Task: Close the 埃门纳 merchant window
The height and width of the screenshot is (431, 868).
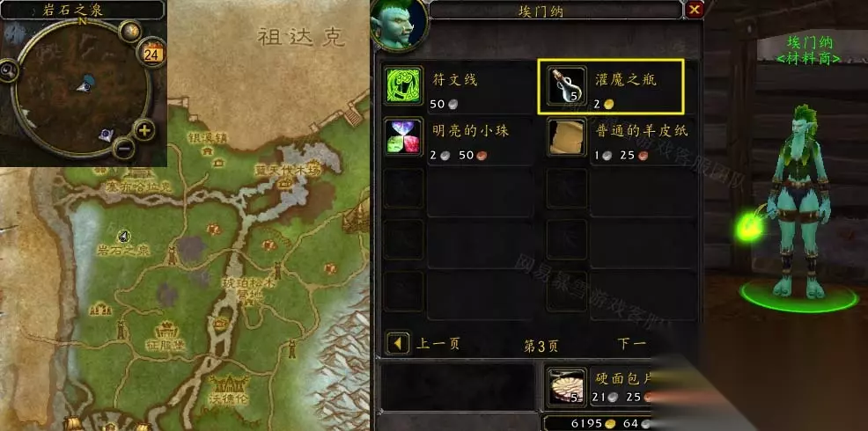Action: point(695,10)
